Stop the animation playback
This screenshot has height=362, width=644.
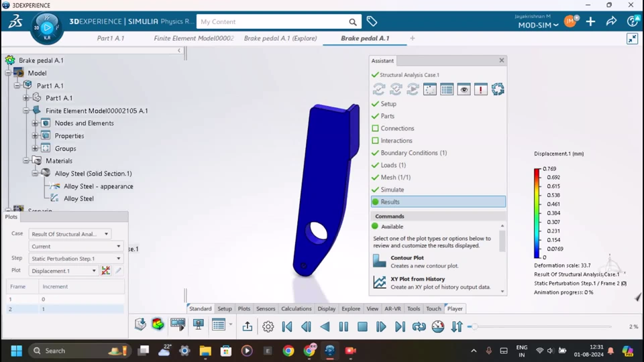tap(362, 326)
